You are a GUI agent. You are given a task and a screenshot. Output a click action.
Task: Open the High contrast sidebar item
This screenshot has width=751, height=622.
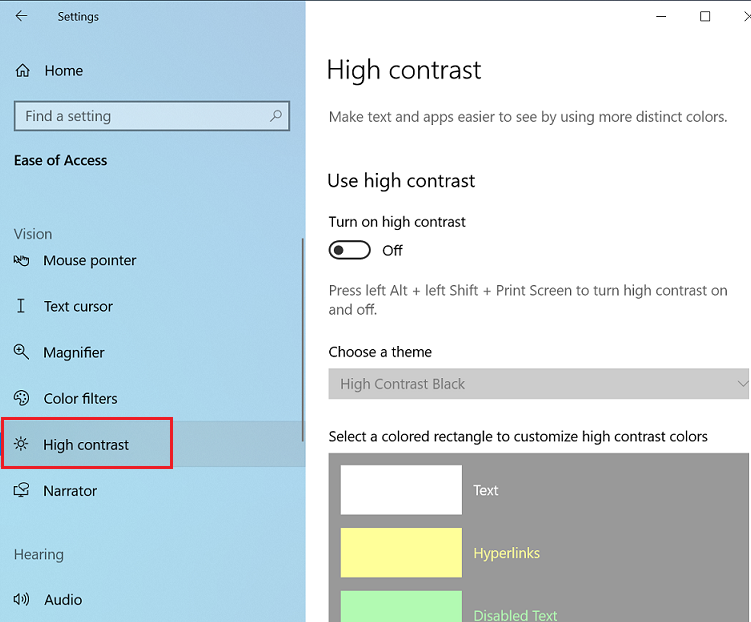pyautogui.click(x=86, y=445)
